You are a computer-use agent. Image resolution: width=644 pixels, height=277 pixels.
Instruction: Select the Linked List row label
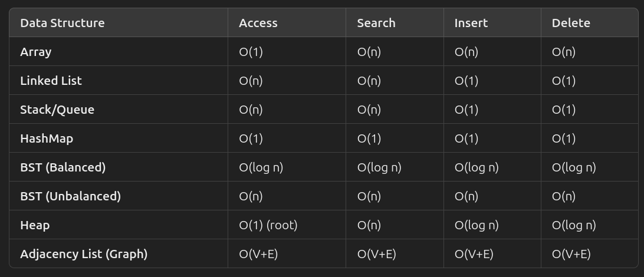click(x=51, y=81)
